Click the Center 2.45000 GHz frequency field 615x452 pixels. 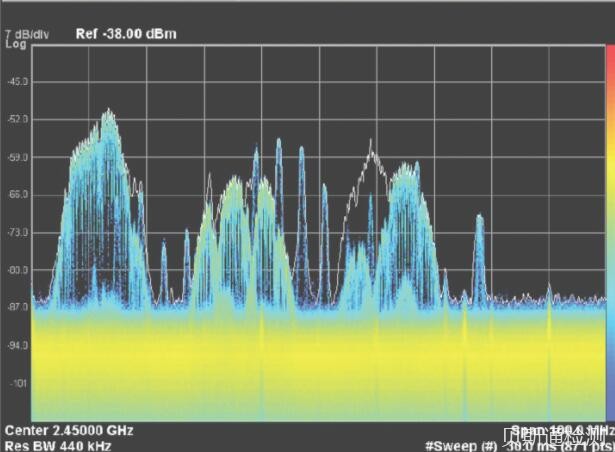66,430
